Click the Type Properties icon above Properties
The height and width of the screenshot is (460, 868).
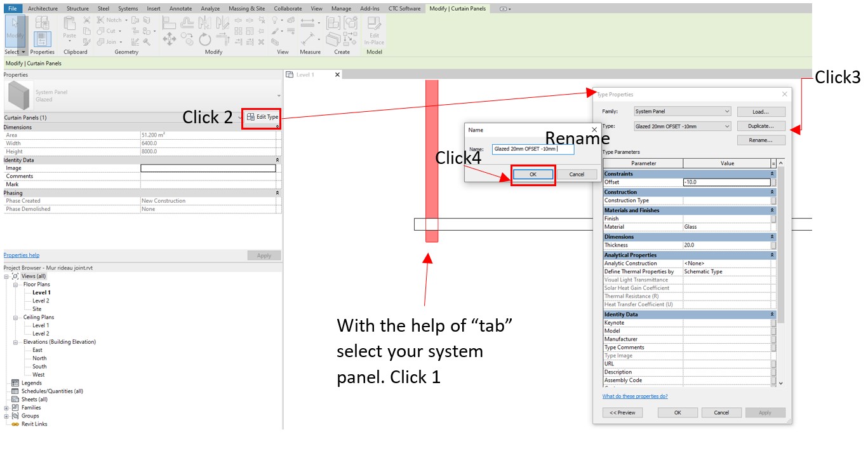tap(43, 22)
